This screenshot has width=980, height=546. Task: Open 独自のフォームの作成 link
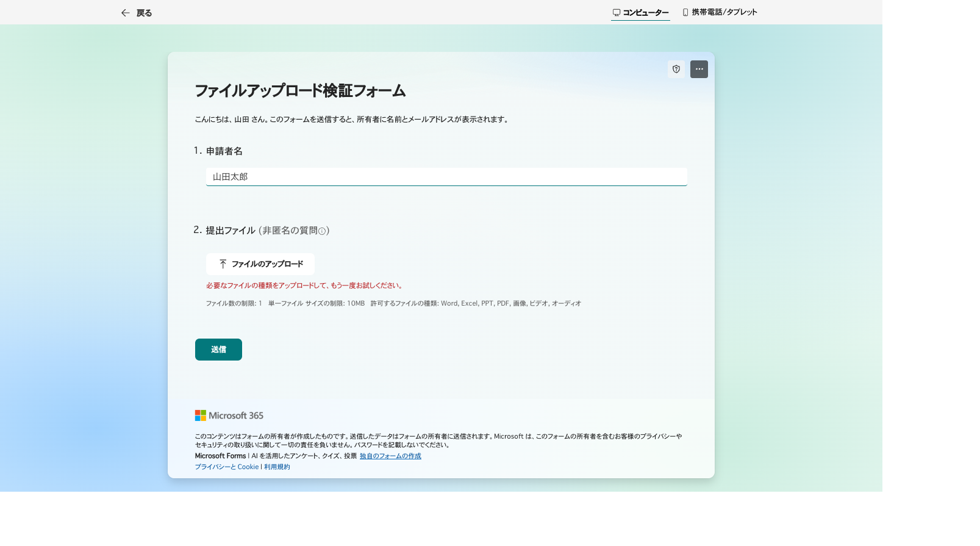point(390,456)
